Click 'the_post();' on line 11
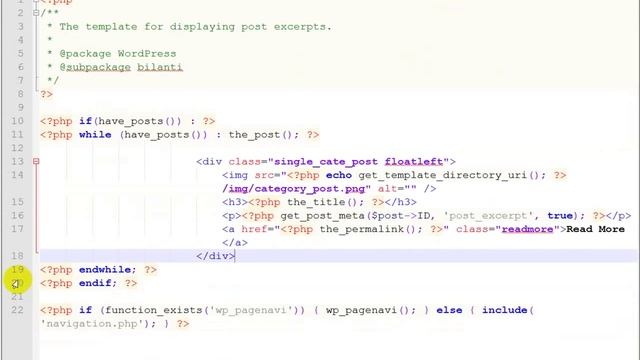The height and width of the screenshot is (360, 640). [x=264, y=135]
